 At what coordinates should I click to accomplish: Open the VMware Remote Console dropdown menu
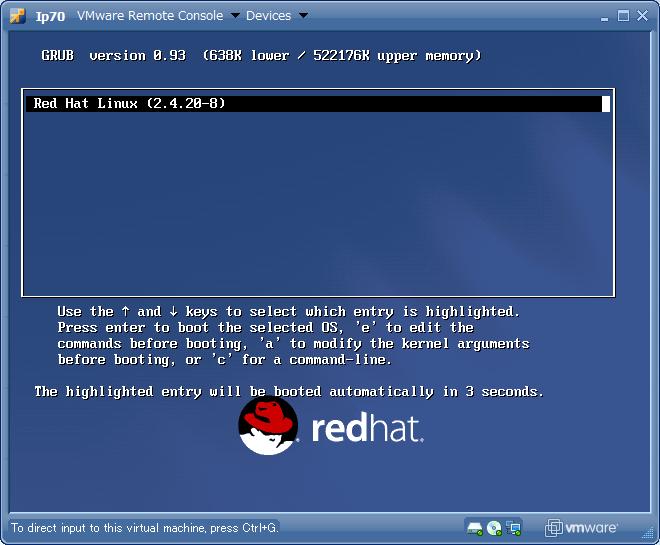pos(158,16)
